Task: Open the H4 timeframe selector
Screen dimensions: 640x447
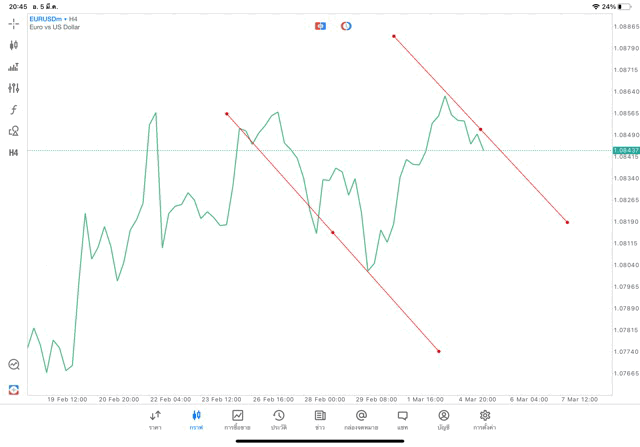Action: pos(14,153)
